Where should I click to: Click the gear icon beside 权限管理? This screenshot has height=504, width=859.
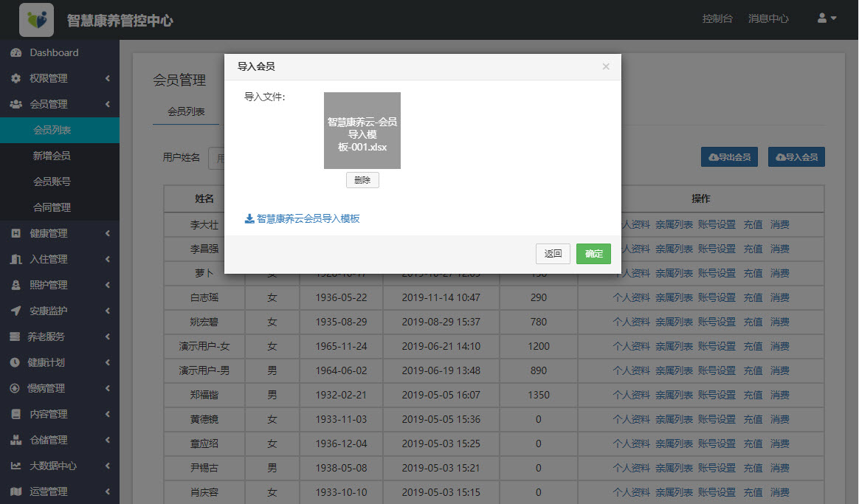16,78
